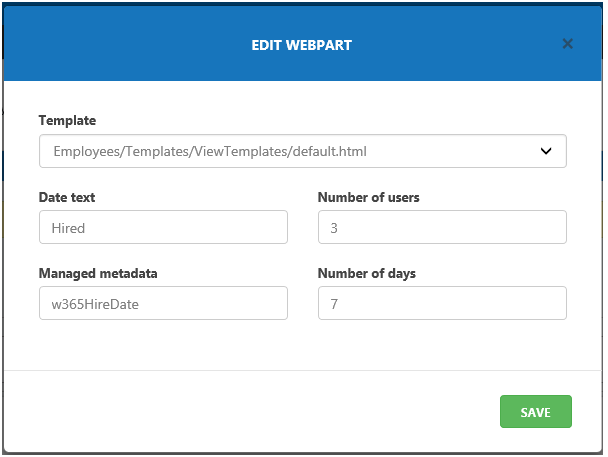Click the Number of days label
The width and height of the screenshot is (608, 457).
tap(366, 273)
